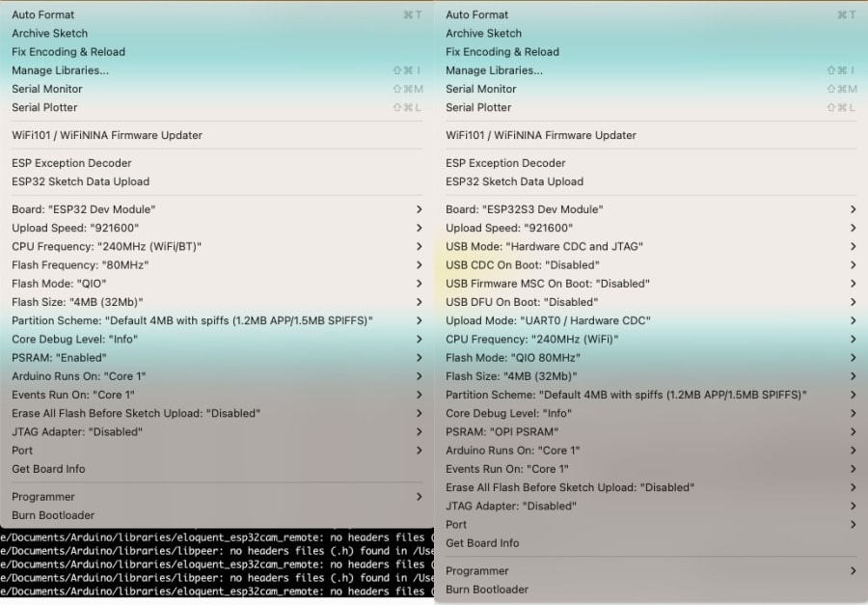Open Core Debug Level submenu in right menu
The height and width of the screenshot is (605, 868).
click(651, 413)
